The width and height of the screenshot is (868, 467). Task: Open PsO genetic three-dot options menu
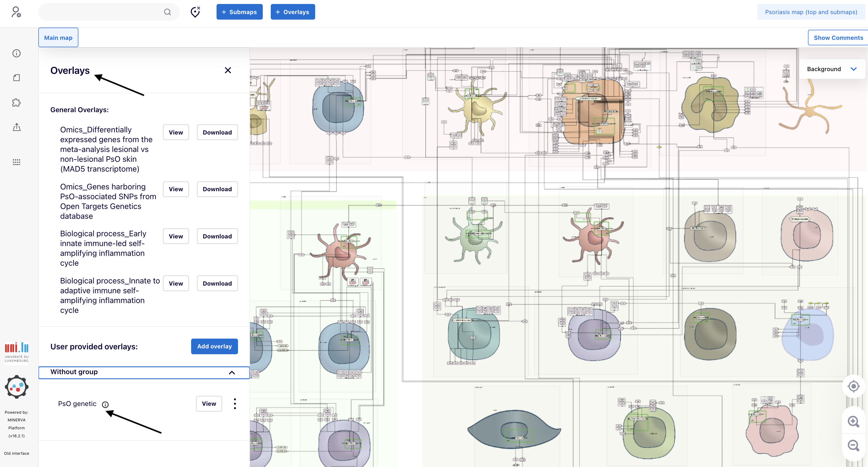point(235,404)
